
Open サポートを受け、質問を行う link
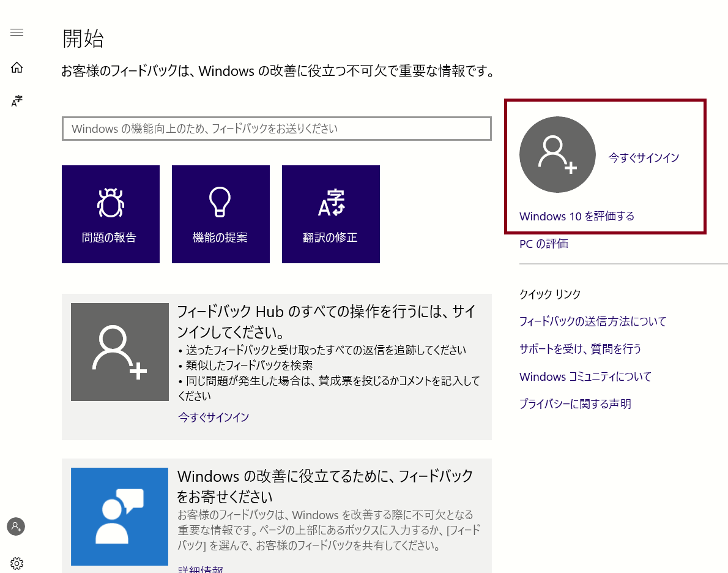click(581, 348)
